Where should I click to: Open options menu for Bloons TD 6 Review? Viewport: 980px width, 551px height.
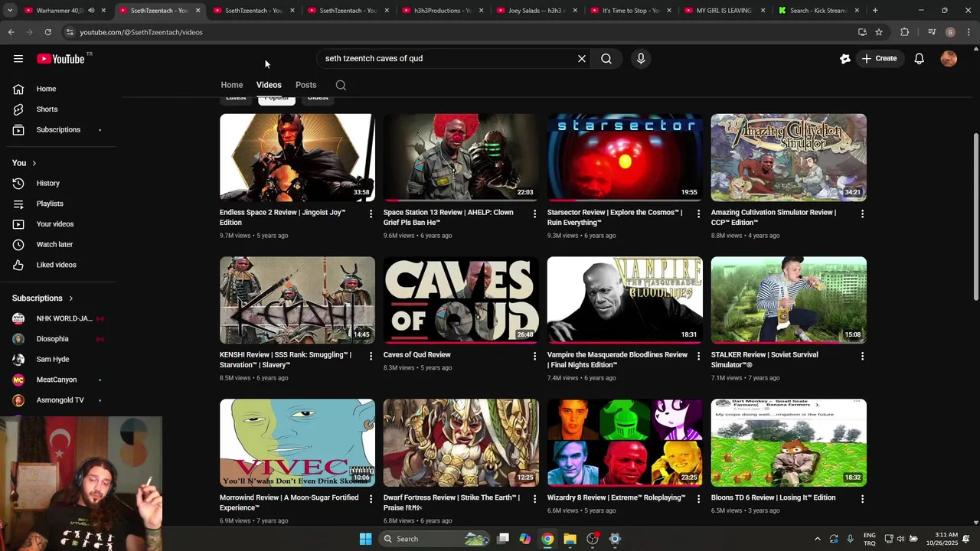tap(862, 499)
